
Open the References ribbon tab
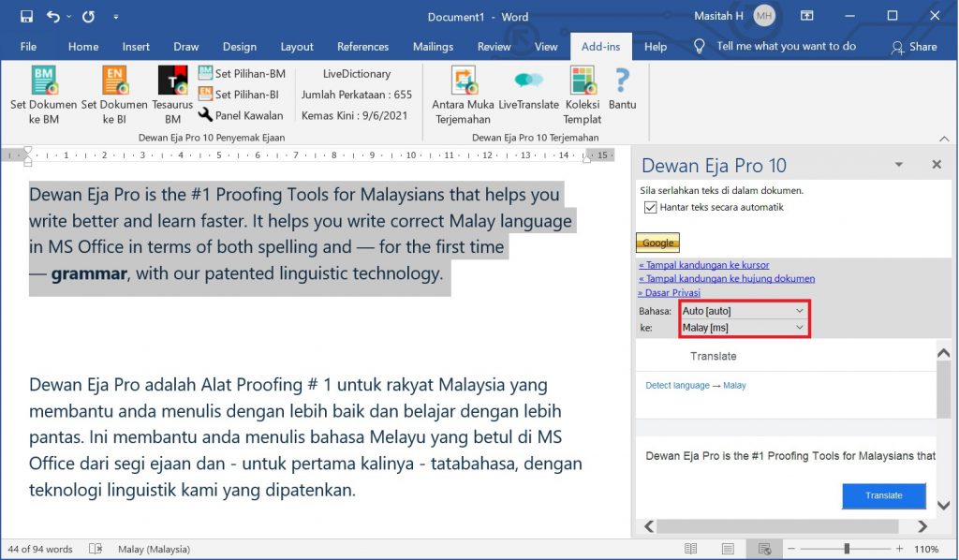pos(362,47)
